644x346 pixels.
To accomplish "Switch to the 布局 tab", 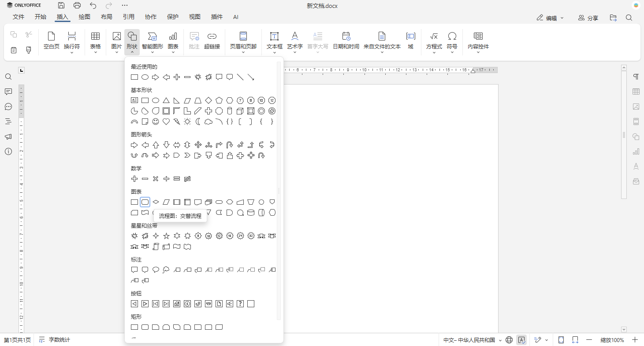I will click(107, 17).
